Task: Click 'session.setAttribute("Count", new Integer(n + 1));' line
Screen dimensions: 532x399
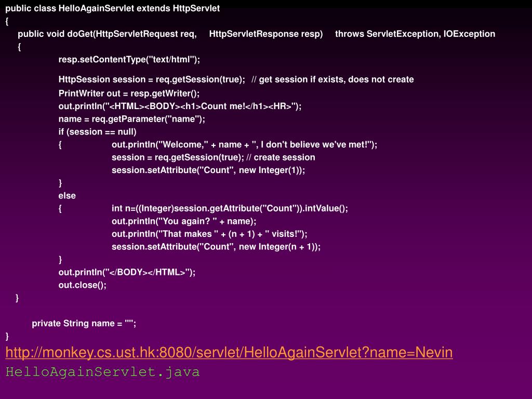Action: [x=216, y=247]
